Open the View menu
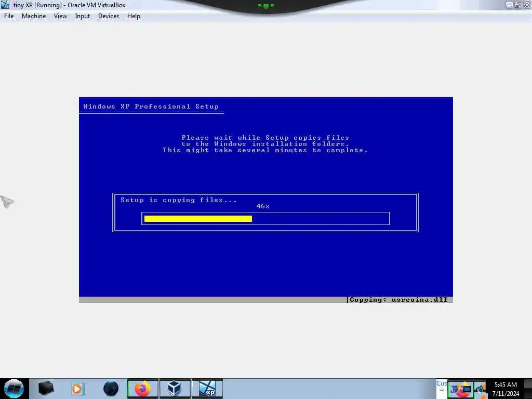This screenshot has width=532, height=399. tap(60, 16)
